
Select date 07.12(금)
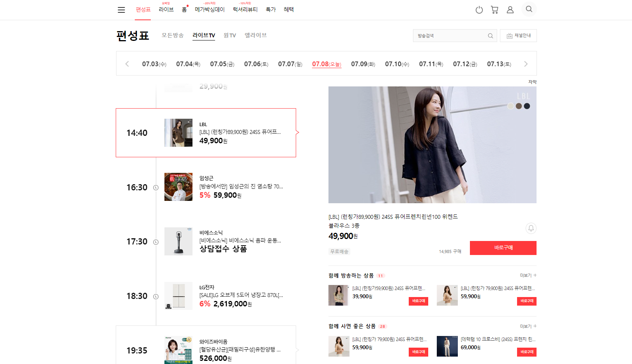465,64
